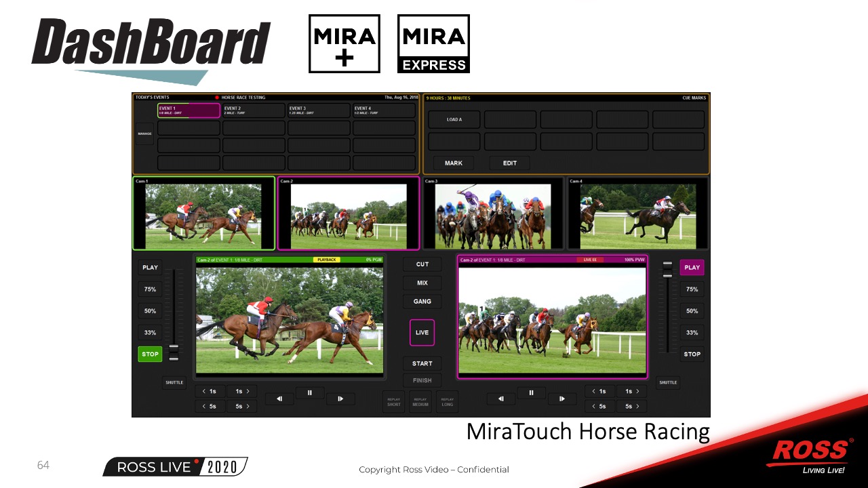Image resolution: width=868 pixels, height=488 pixels.
Task: Step forward one frame on left player
Action: [340, 399]
